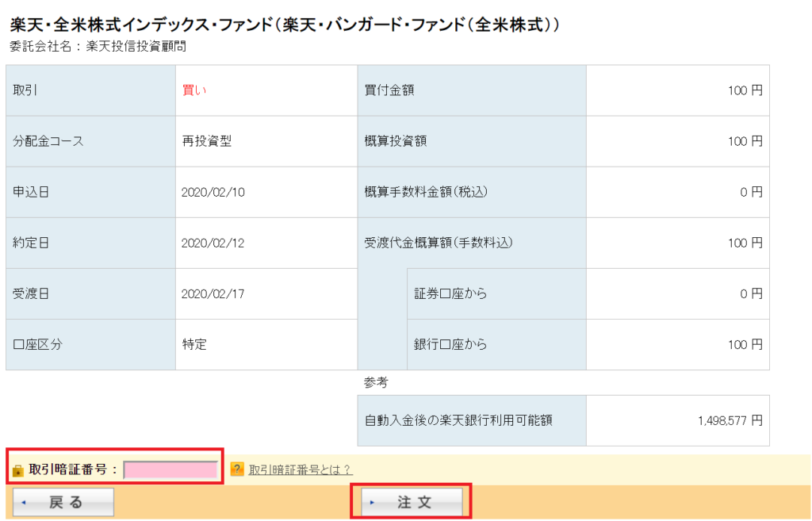812x521 pixels.
Task: Click the 受渡代金概算額(手数料込) label
Action: [439, 243]
